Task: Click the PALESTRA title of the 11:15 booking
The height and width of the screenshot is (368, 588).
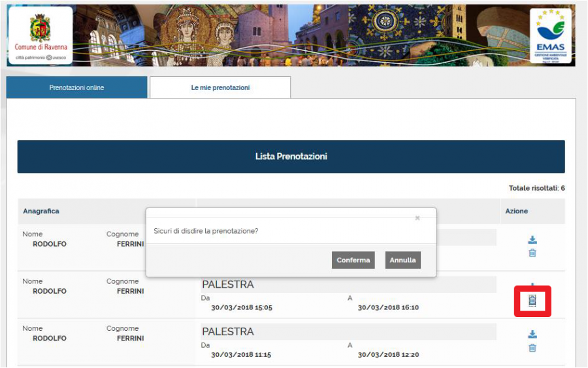Action: (x=228, y=331)
